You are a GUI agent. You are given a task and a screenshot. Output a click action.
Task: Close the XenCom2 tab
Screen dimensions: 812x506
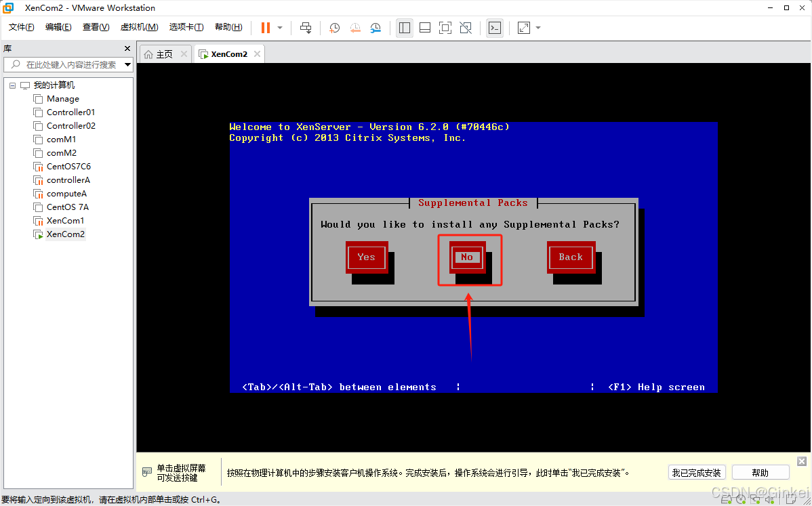(258, 54)
